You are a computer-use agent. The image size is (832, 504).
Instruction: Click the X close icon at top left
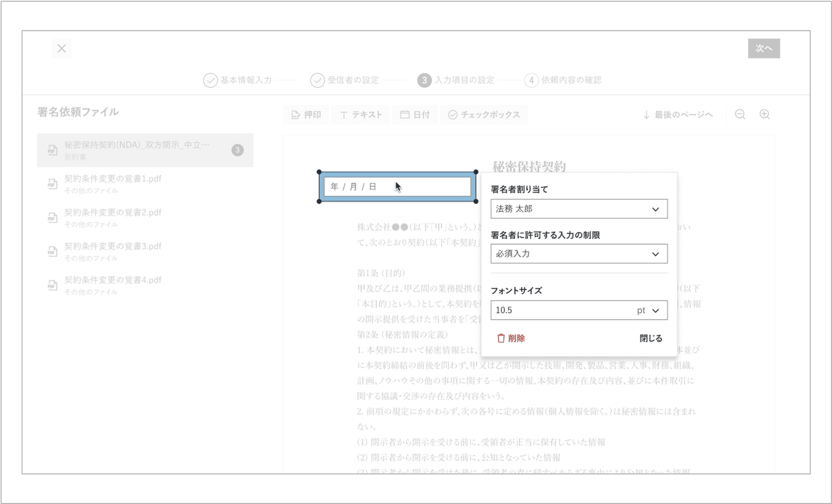(62, 48)
